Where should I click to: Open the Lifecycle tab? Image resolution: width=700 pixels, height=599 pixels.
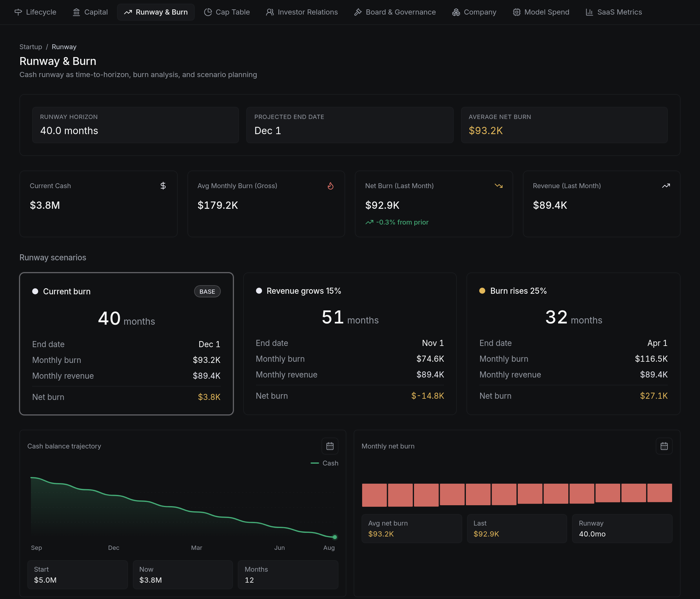pos(35,12)
